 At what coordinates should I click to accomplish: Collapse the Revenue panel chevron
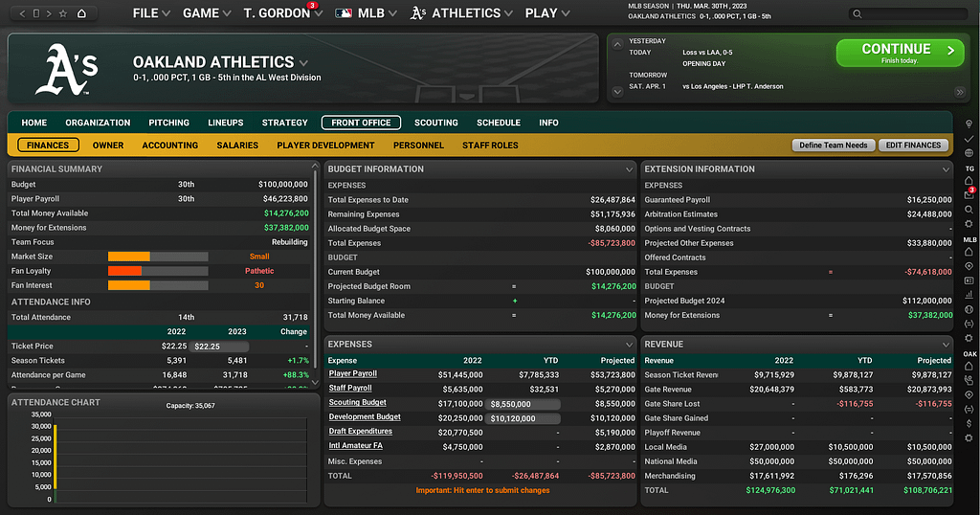946,345
